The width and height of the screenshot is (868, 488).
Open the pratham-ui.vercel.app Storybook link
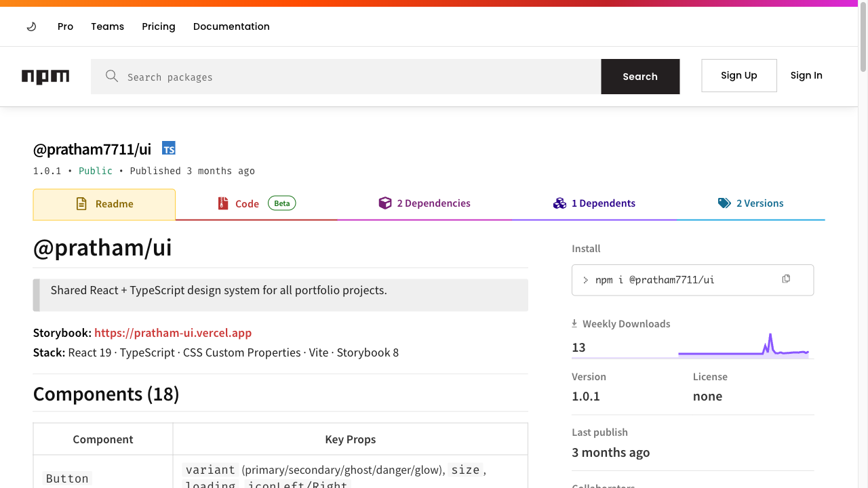click(x=173, y=333)
